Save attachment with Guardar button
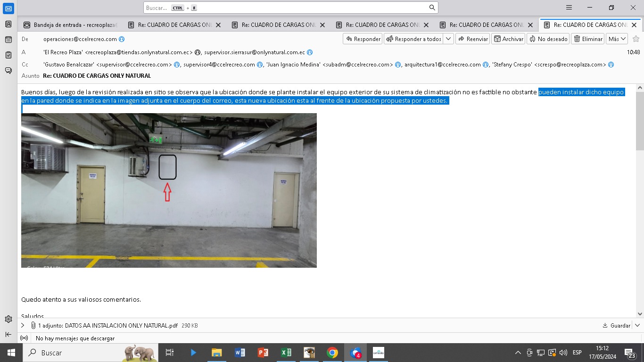 [x=617, y=325]
